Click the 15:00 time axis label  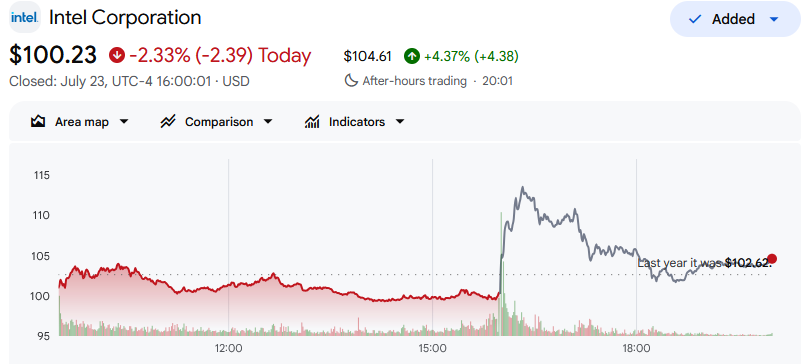(x=432, y=349)
